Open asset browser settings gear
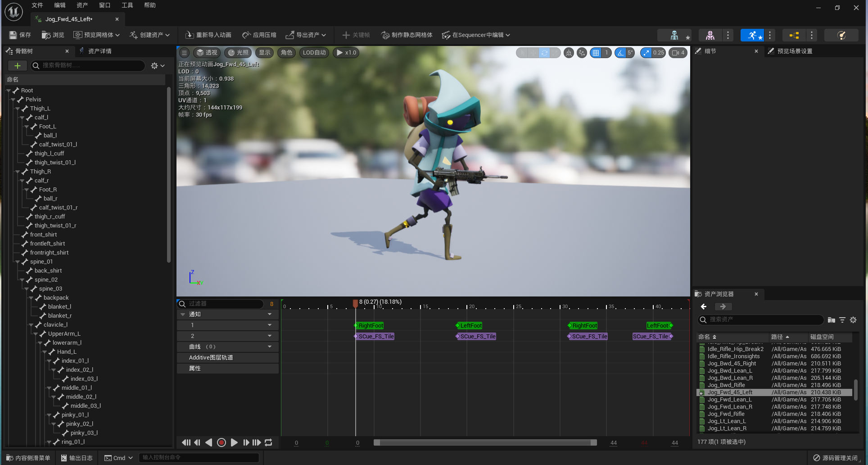This screenshot has width=868, height=465. coord(853,320)
